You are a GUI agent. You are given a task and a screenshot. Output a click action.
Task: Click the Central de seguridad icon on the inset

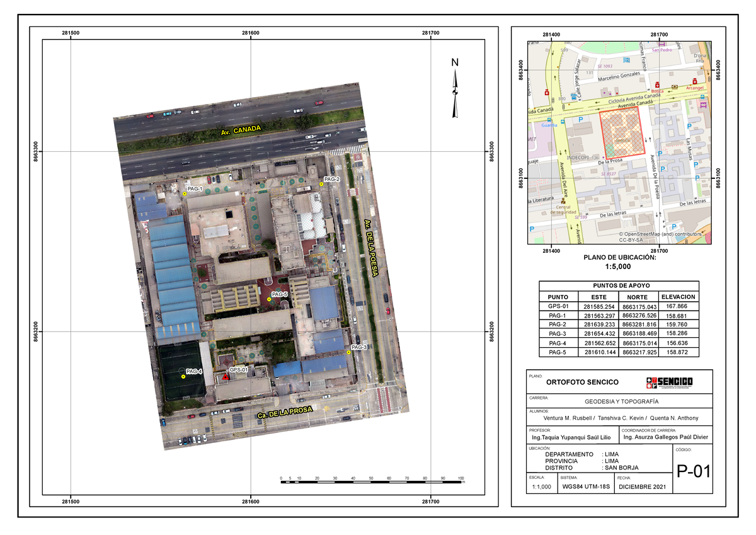tap(562, 200)
